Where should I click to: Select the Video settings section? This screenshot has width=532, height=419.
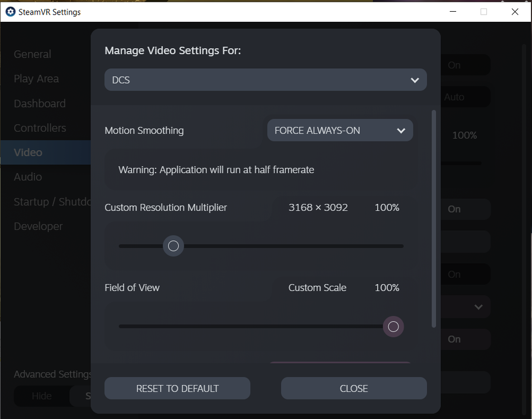coord(27,152)
